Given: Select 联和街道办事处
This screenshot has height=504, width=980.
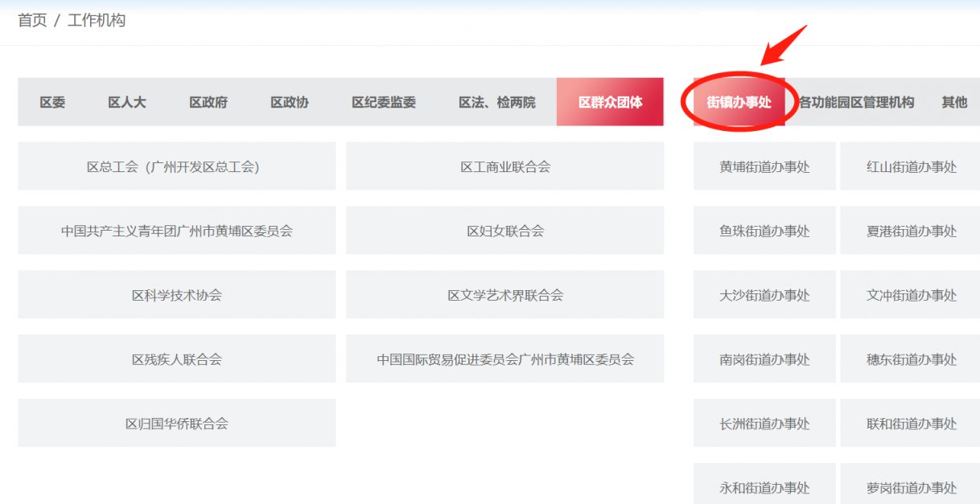Looking at the screenshot, I should 911,424.
